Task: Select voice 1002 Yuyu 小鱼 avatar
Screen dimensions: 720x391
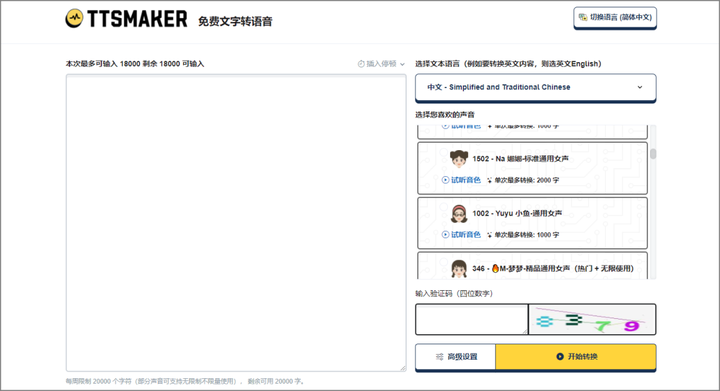Action: (x=459, y=213)
